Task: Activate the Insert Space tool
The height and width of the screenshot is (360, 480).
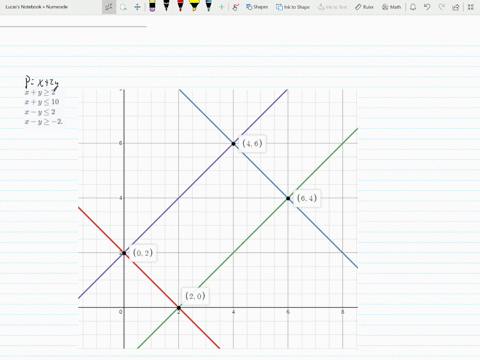Action: point(137,7)
